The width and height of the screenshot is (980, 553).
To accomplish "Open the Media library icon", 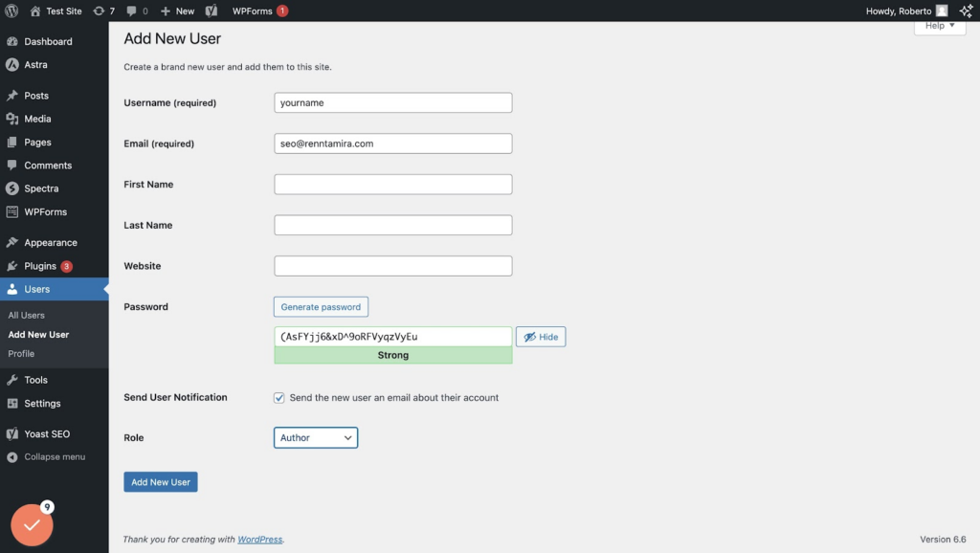I will (x=11, y=119).
